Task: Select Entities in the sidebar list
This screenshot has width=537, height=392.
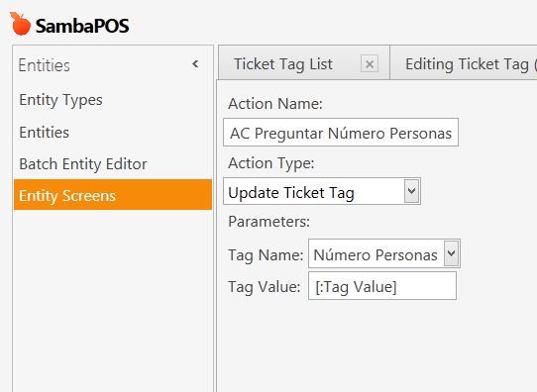Action: coord(45,133)
